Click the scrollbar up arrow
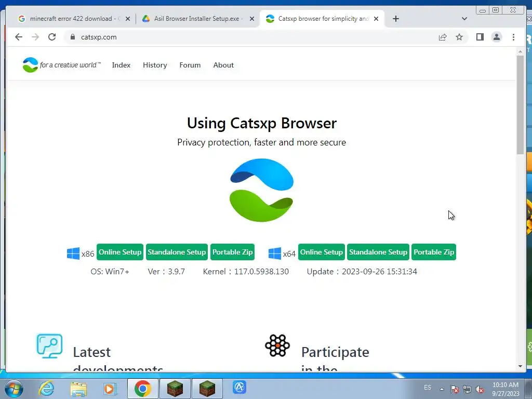Viewport: 532px width, 399px height. [x=520, y=51]
